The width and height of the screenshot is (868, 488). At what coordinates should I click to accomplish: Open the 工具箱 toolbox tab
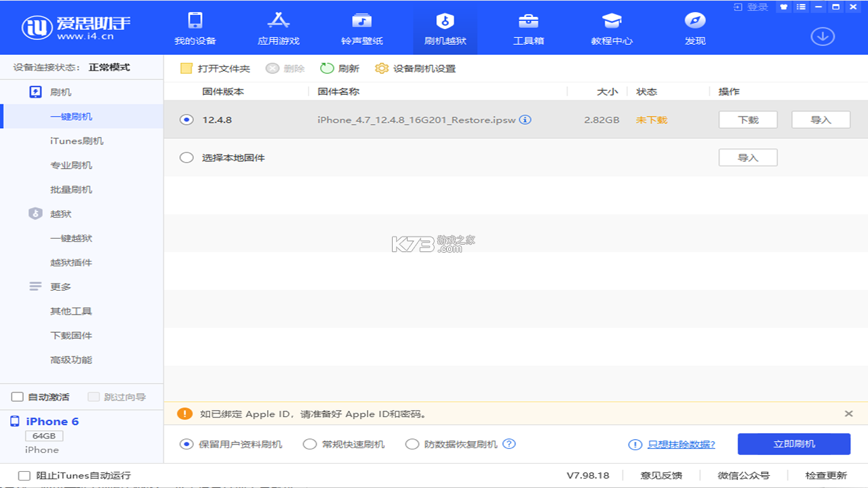click(x=528, y=28)
